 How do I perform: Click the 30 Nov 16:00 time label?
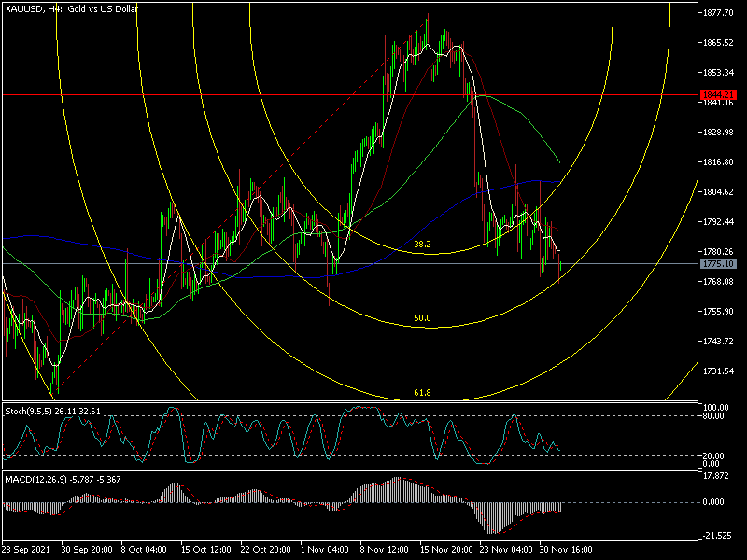click(567, 550)
